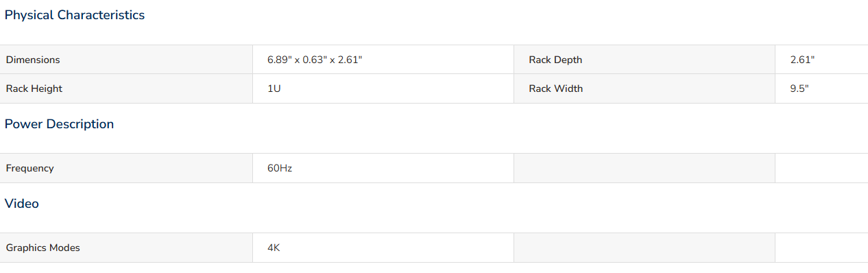Viewport: 868px width, 273px height.
Task: Select the Rack Height label
Action: point(34,88)
